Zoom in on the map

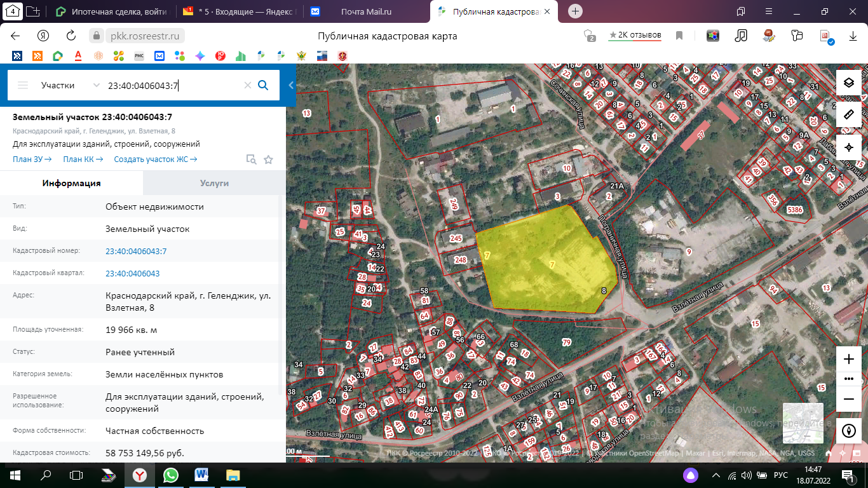tap(848, 359)
